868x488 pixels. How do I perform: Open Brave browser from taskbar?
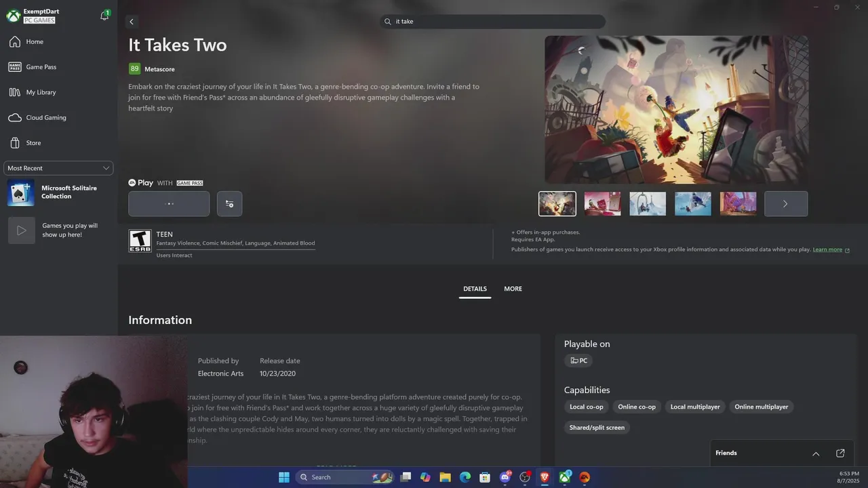(x=545, y=477)
